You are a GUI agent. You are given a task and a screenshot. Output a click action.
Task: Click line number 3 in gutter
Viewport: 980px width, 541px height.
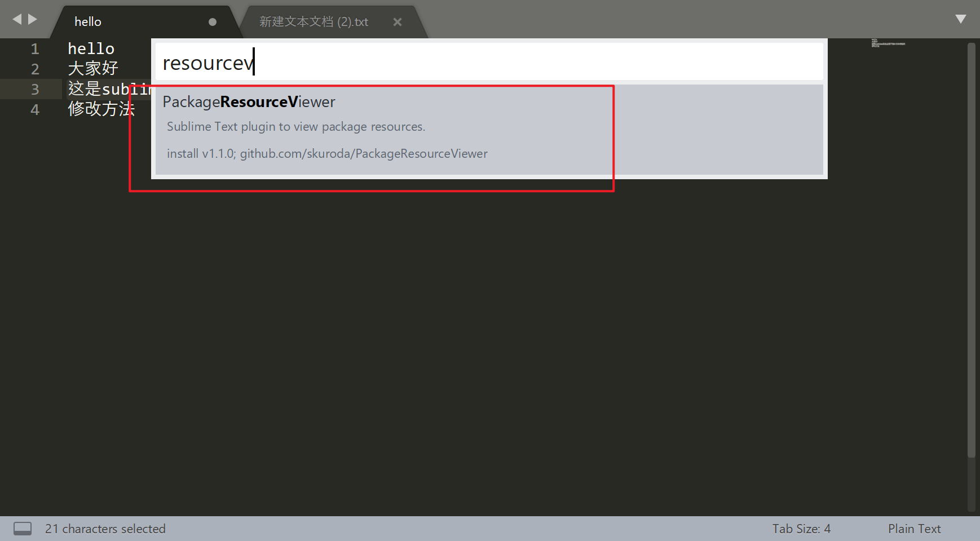tap(35, 89)
